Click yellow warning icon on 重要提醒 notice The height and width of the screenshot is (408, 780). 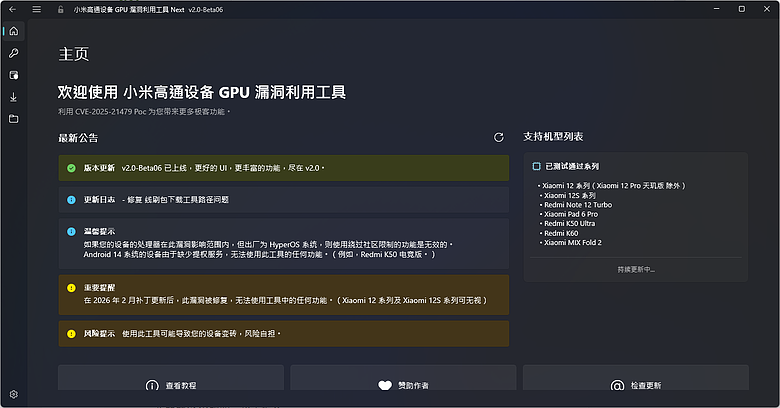(x=71, y=288)
